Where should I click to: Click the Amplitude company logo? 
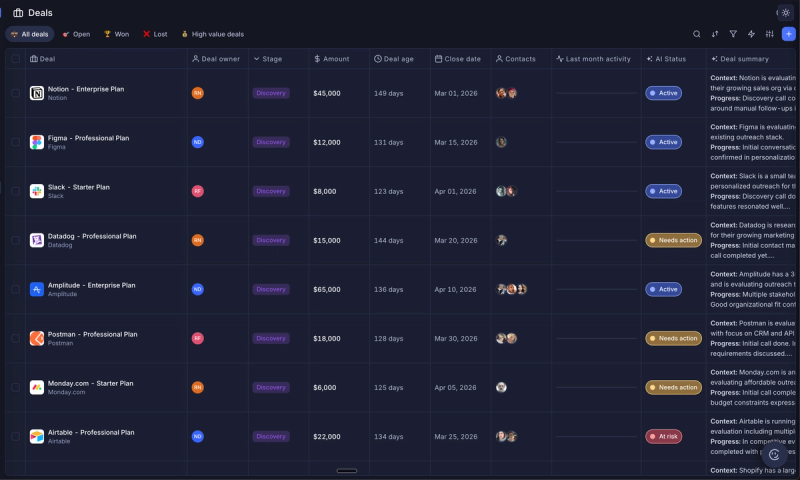pos(37,289)
